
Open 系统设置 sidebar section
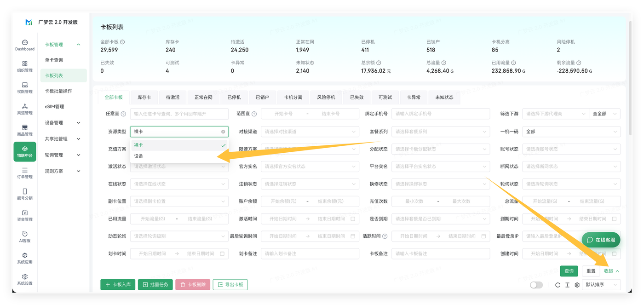[25, 280]
